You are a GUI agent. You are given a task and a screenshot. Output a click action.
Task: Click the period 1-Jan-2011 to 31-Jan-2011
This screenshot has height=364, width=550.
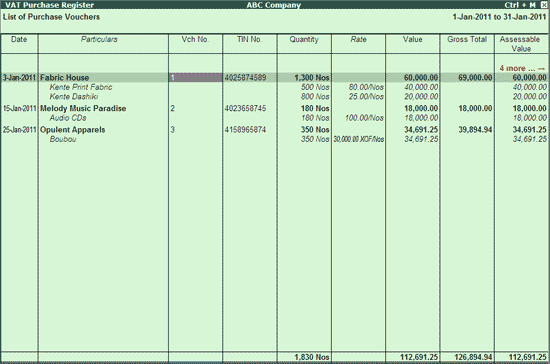(x=499, y=17)
